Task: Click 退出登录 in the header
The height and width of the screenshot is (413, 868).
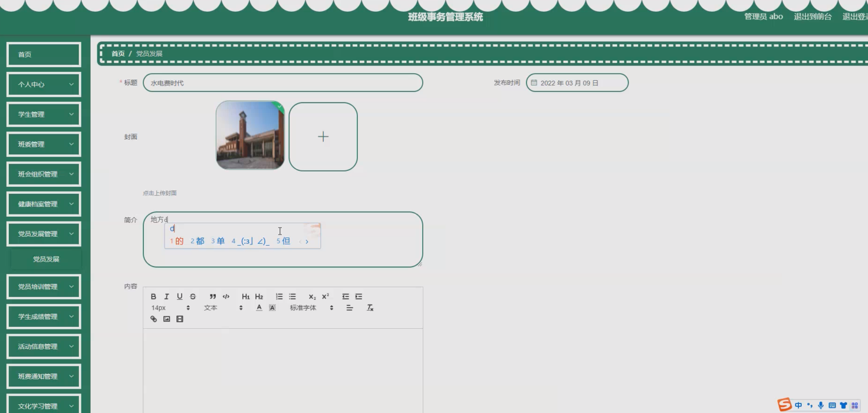Action: pos(855,16)
